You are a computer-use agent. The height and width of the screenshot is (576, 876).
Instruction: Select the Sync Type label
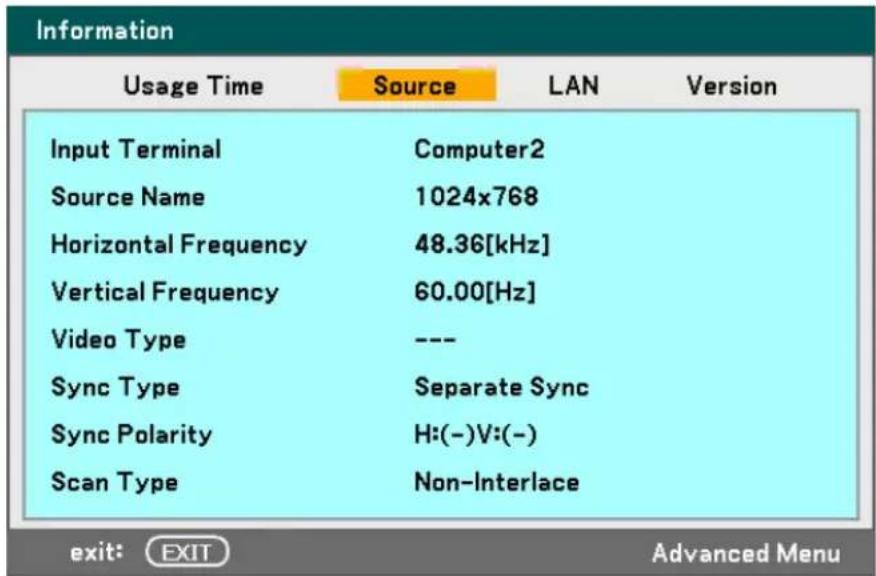coord(115,387)
